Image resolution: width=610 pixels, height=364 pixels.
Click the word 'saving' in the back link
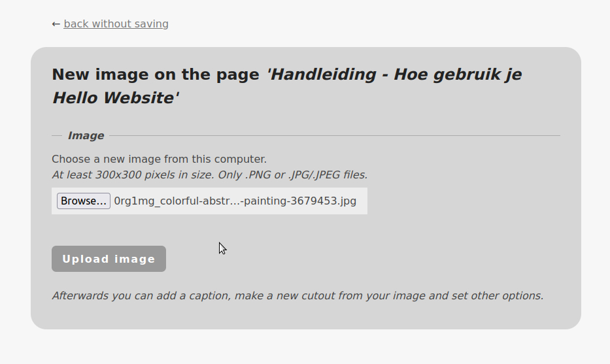(152, 24)
